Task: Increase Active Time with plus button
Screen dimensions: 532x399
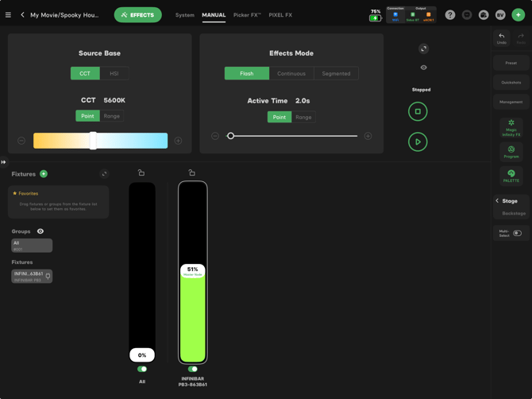Action: click(x=368, y=136)
